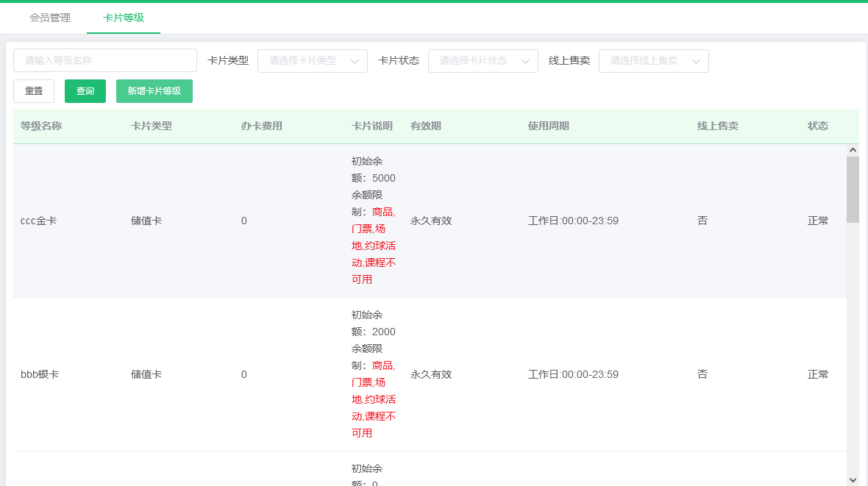Click the 新增卡片等级 button
Image resolution: width=868 pixels, height=486 pixels.
click(x=154, y=90)
